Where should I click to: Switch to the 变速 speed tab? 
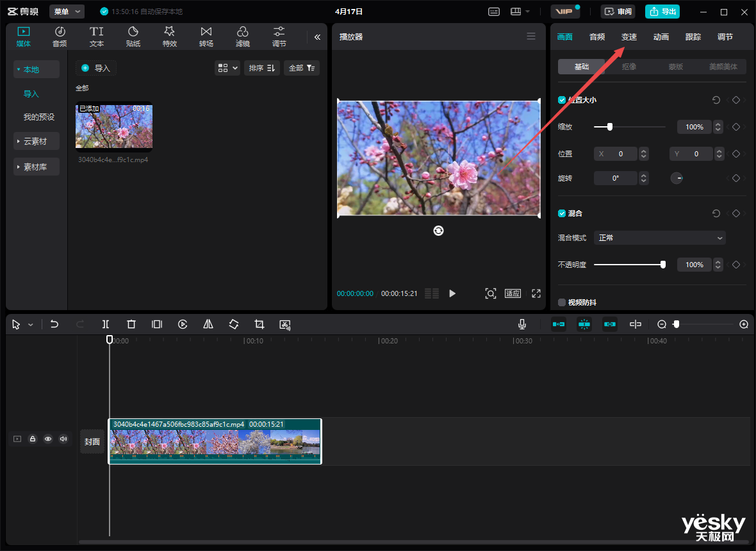coord(629,37)
